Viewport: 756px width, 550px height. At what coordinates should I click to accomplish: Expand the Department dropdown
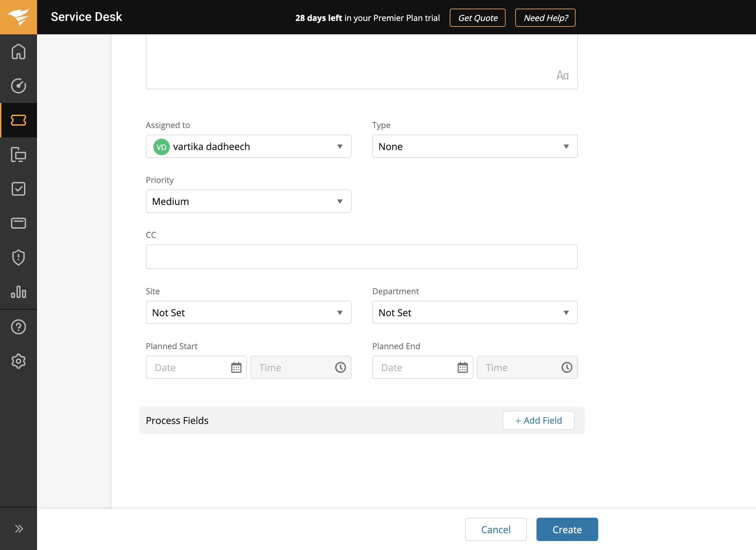pos(475,312)
